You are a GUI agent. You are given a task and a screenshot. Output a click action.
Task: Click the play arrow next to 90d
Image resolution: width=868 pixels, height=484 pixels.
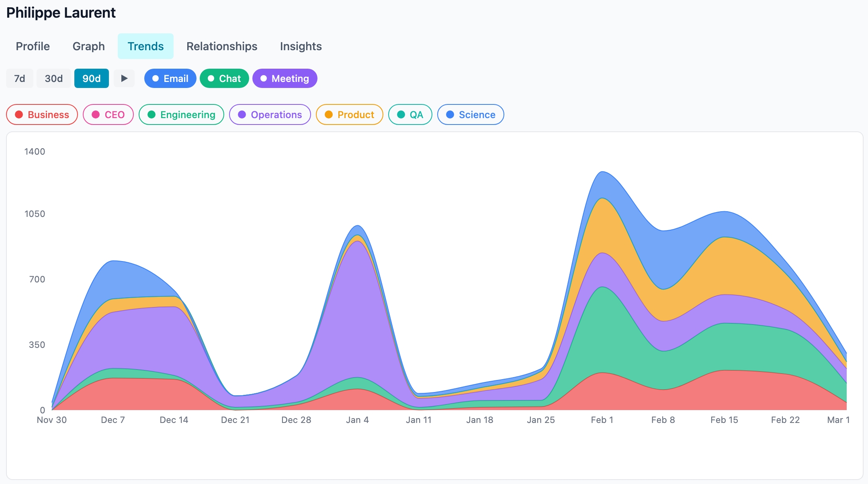coord(124,78)
